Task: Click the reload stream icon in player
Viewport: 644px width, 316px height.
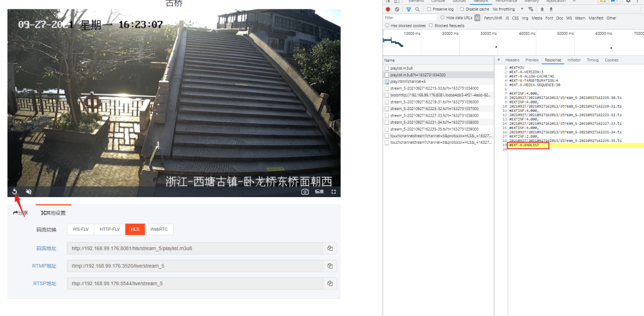Action: tap(15, 192)
